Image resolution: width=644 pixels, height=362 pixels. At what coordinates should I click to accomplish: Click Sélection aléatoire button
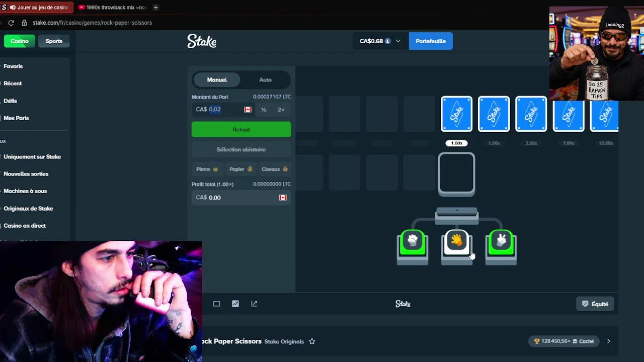click(x=241, y=149)
